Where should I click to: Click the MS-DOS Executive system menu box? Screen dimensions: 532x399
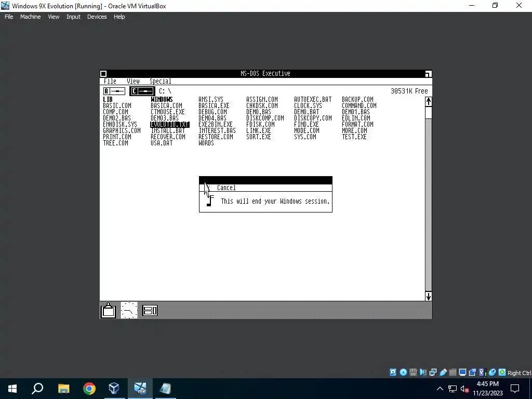103,74
